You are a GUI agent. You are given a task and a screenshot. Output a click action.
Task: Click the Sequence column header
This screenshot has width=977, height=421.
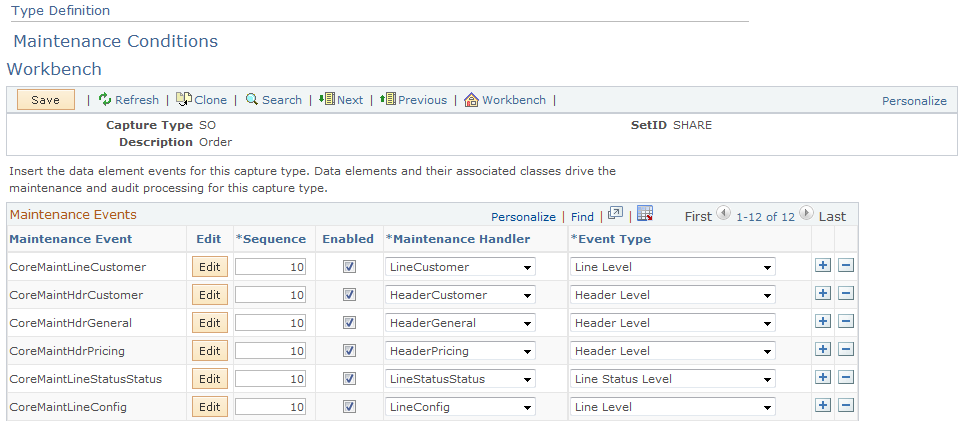click(271, 239)
